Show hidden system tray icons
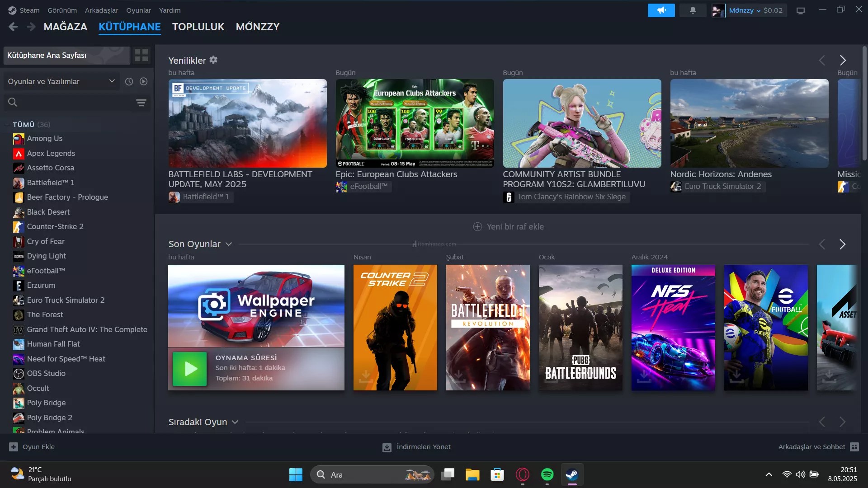This screenshot has height=488, width=868. 769,474
